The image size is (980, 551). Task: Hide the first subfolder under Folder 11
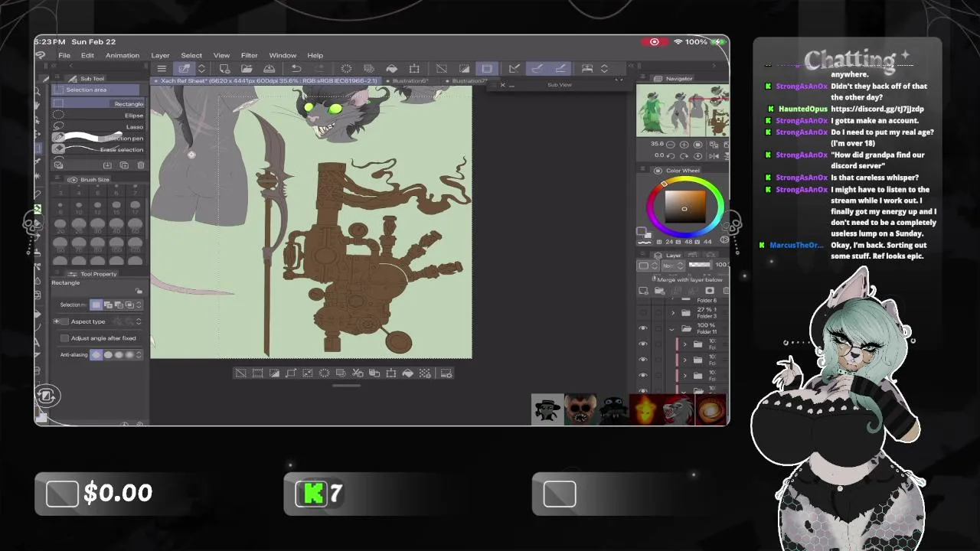tap(643, 344)
